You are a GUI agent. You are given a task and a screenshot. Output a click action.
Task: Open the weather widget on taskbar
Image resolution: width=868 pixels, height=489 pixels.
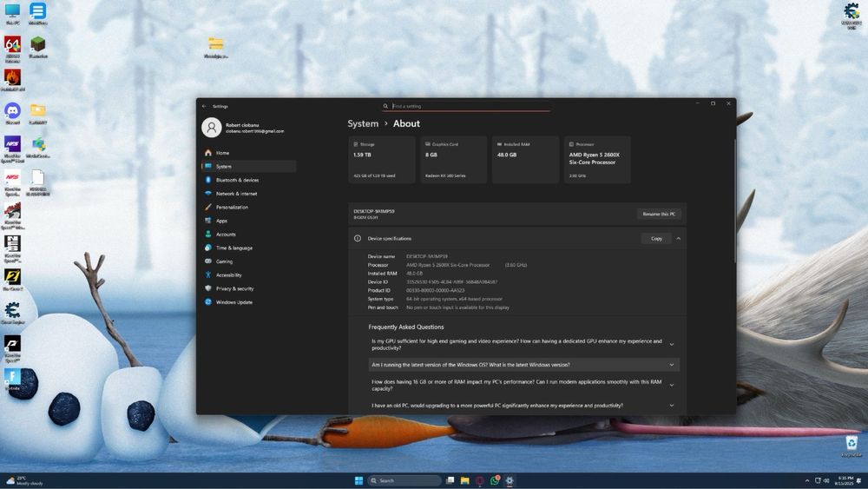tap(24, 480)
